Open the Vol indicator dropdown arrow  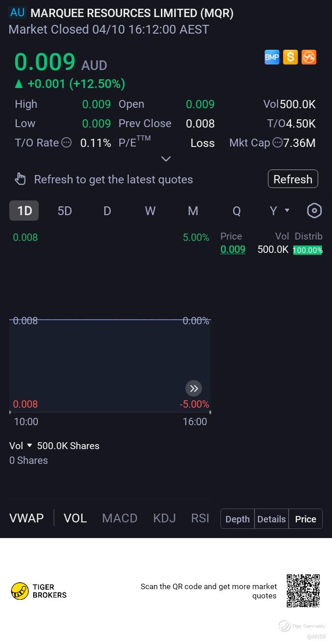click(x=30, y=445)
